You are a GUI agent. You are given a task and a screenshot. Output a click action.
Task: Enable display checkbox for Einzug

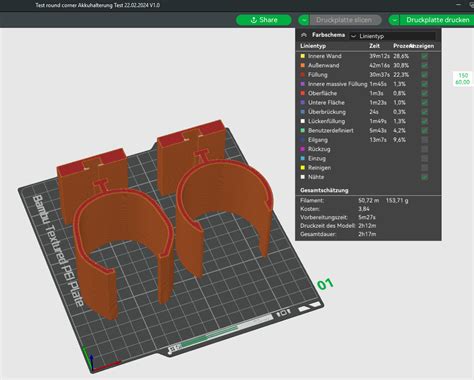point(424,159)
